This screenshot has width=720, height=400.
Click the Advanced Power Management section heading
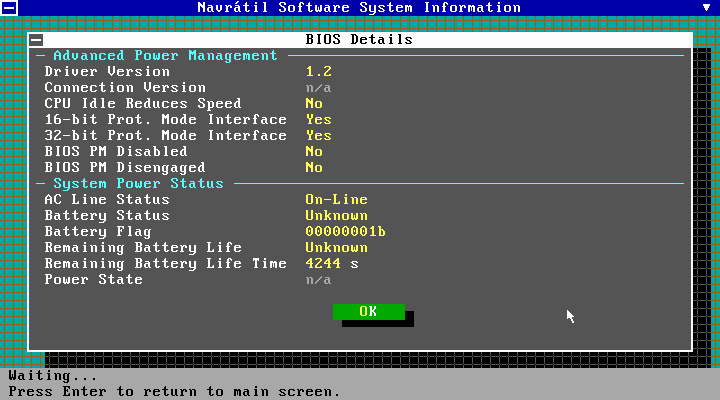pyautogui.click(x=165, y=56)
